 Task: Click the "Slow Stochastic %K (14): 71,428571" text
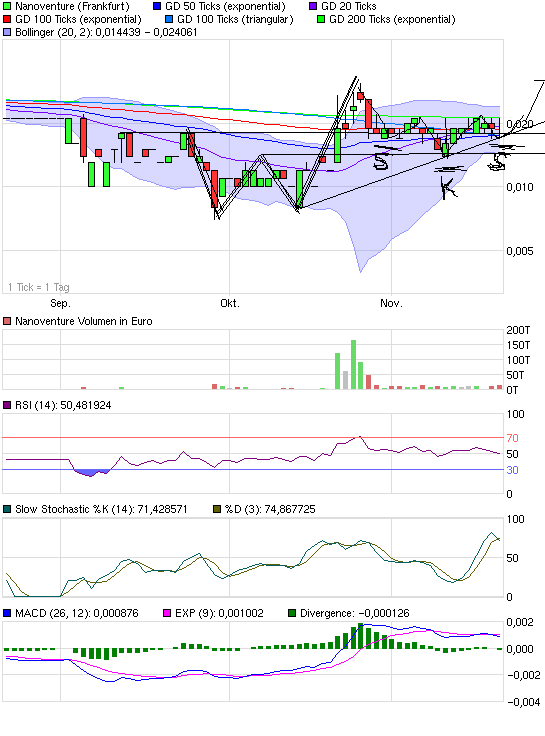pyautogui.click(x=101, y=509)
